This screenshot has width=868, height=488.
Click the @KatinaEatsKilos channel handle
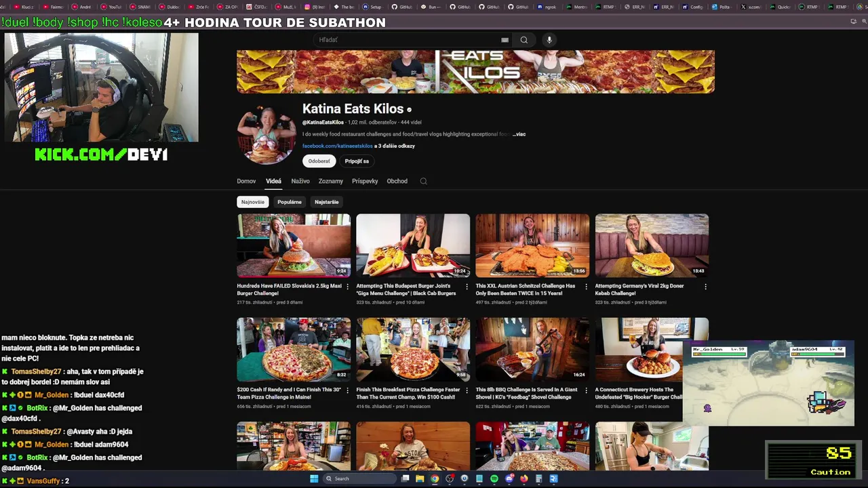coord(323,123)
